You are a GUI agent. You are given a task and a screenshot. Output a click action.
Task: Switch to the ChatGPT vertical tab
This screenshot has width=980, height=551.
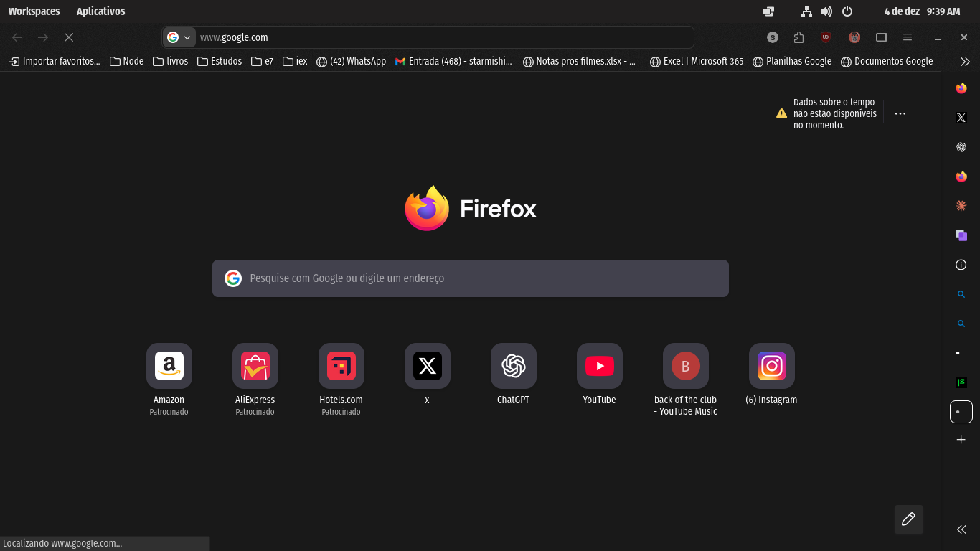pos(961,147)
